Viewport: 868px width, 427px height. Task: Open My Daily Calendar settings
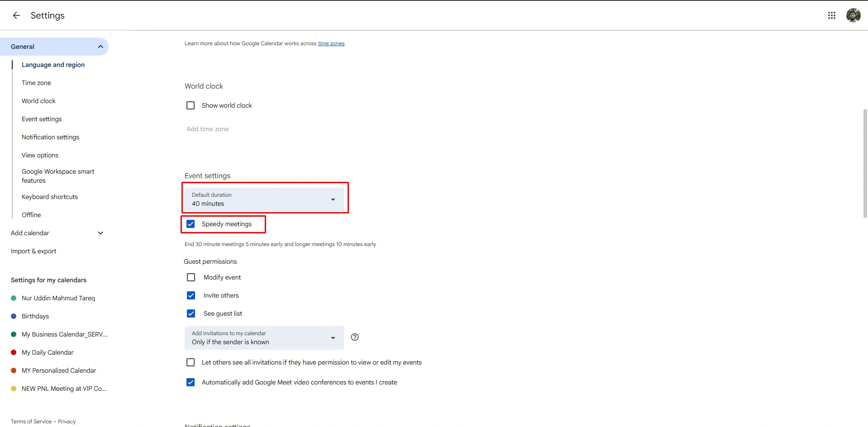coord(48,352)
